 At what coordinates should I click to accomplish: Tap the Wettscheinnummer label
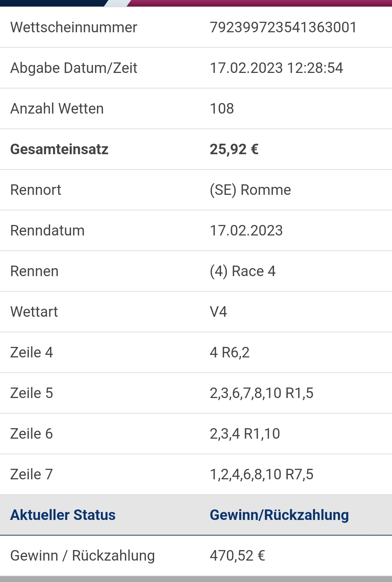click(74, 28)
